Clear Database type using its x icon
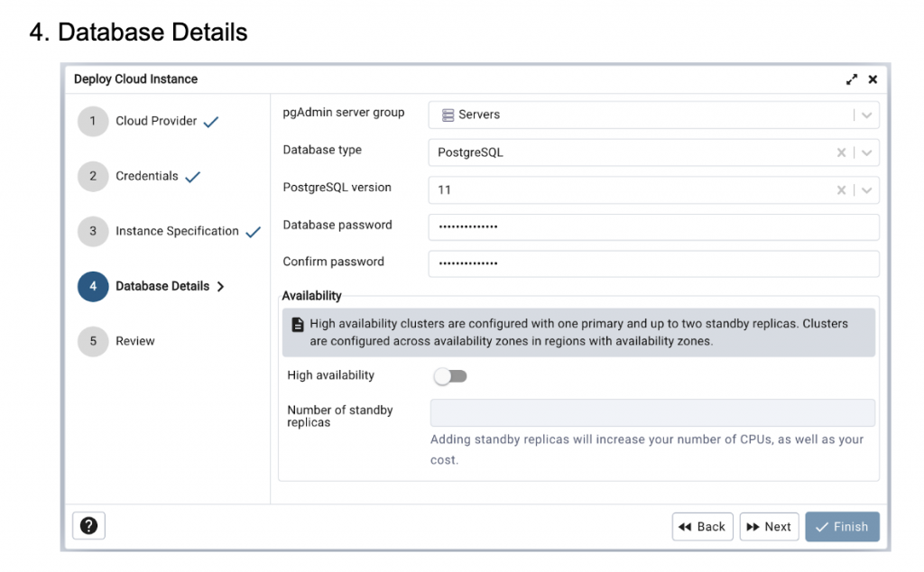The image size is (924, 572). pos(841,152)
